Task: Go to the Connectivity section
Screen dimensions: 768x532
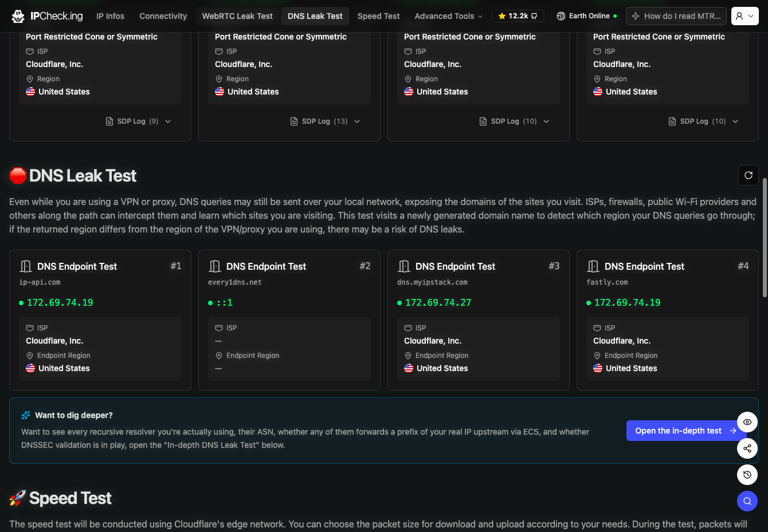Action: point(163,16)
